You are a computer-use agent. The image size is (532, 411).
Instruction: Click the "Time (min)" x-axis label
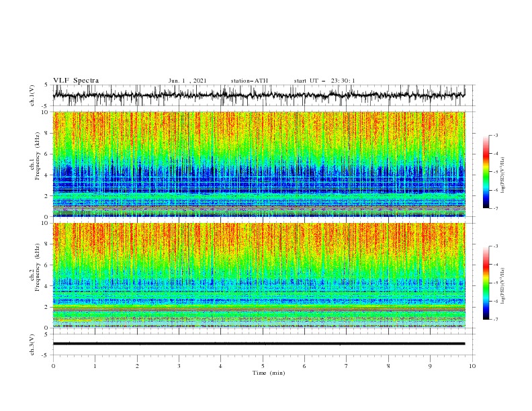269,373
